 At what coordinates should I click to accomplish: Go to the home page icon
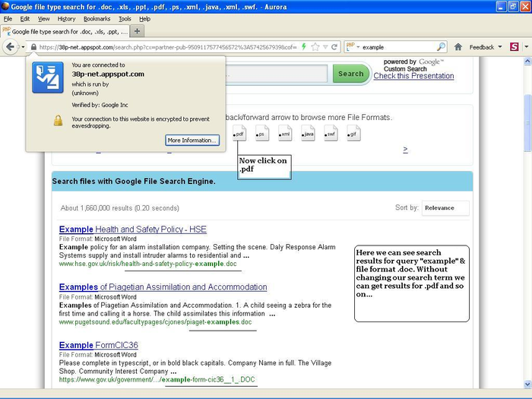click(x=458, y=47)
